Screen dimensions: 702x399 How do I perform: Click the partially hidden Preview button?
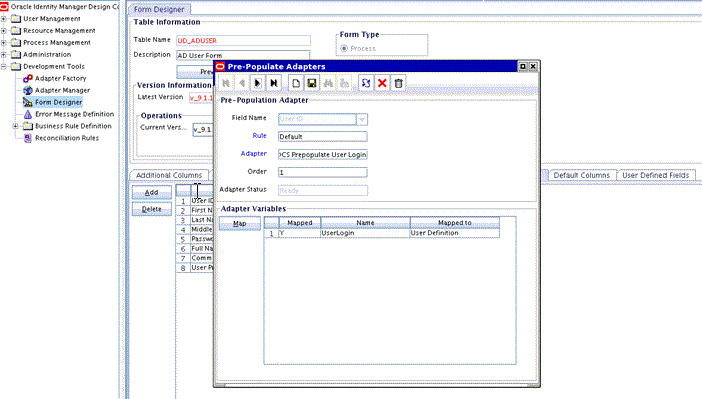(x=195, y=72)
